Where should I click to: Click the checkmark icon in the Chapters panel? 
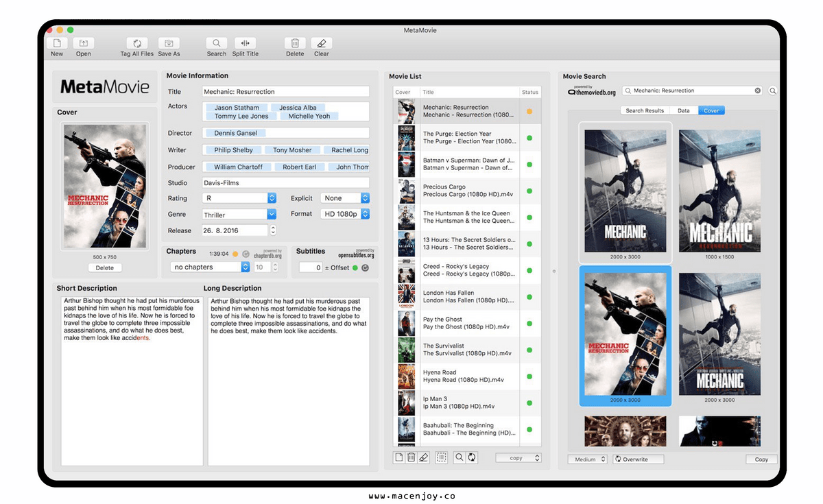246,254
